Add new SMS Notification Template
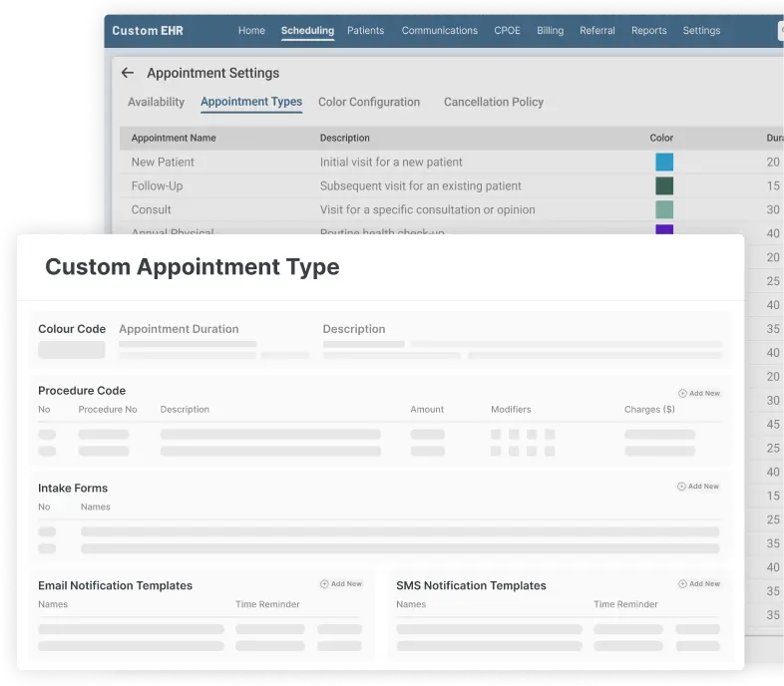The image size is (784, 686). tap(682, 584)
